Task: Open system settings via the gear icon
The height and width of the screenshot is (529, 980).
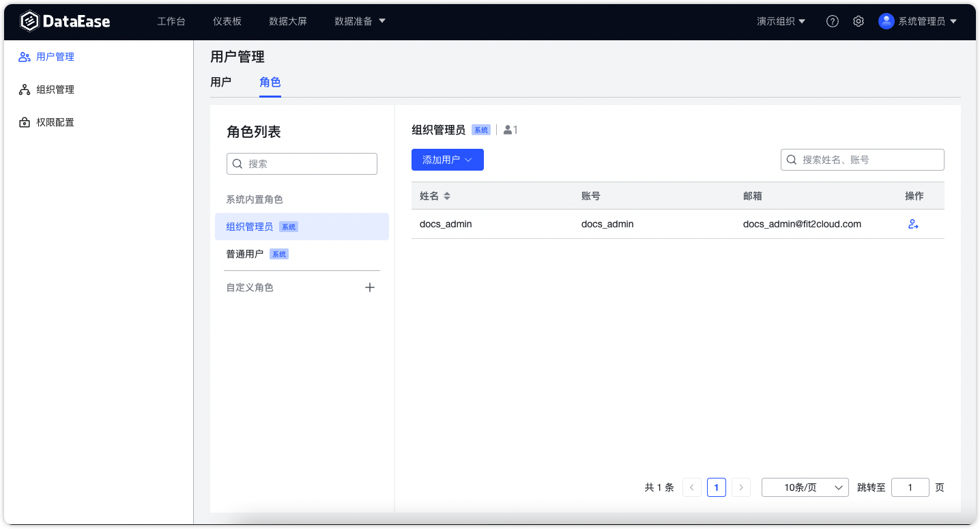Action: click(859, 21)
